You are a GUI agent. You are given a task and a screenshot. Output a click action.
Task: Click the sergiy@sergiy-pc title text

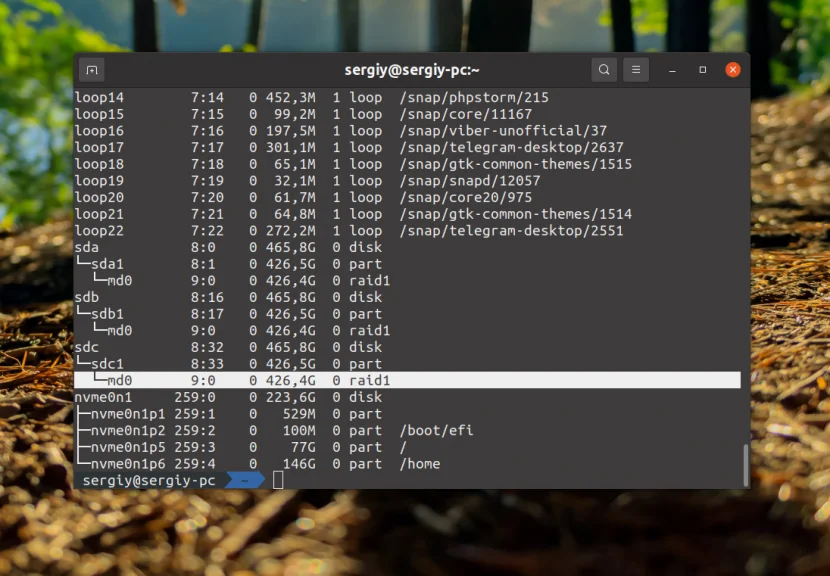(413, 69)
